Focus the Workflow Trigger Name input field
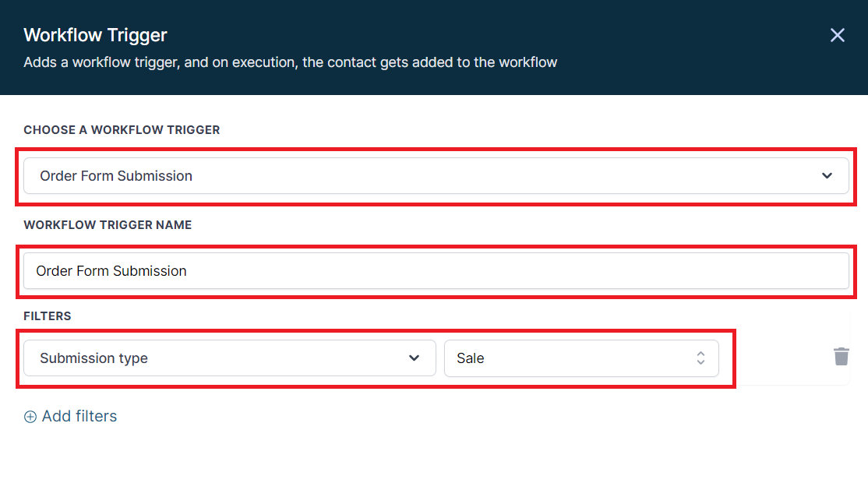The image size is (868, 490). [x=436, y=271]
